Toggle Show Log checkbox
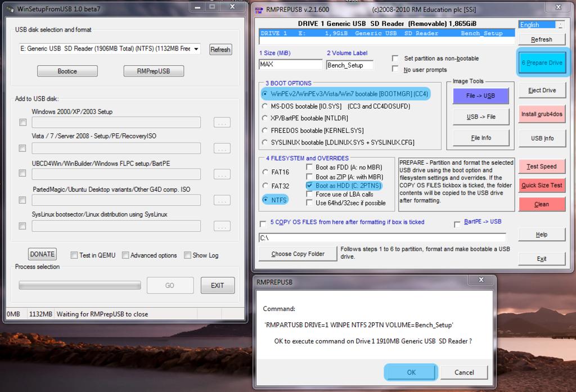This screenshot has height=392, width=576. point(188,255)
